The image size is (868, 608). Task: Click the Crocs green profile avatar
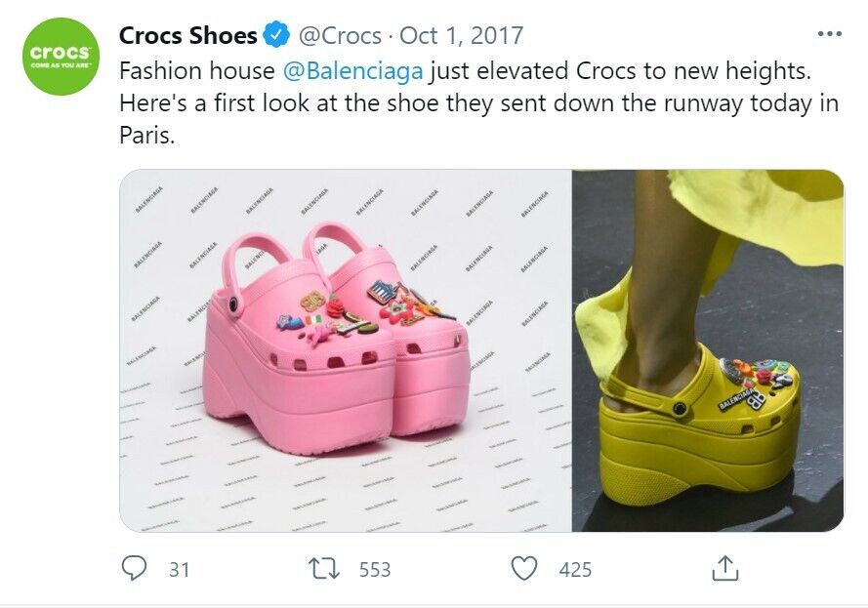point(61,57)
